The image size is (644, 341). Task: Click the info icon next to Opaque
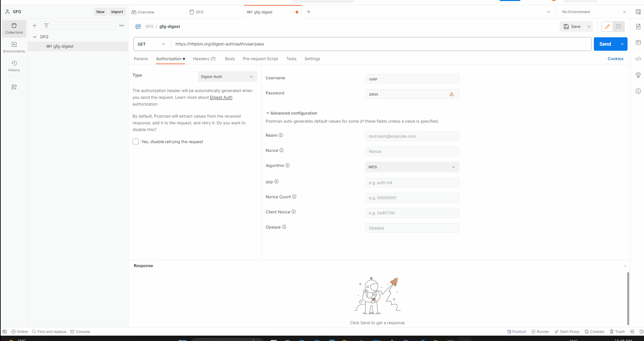(x=284, y=227)
